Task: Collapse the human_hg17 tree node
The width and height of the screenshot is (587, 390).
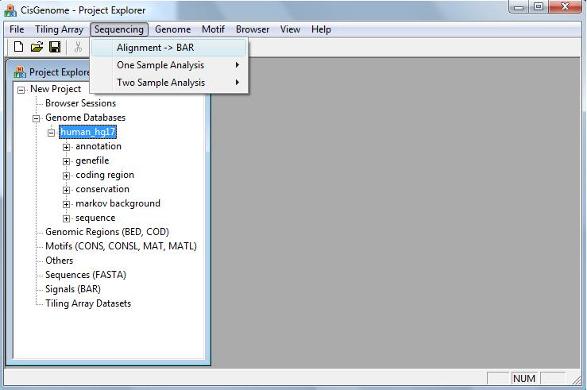Action: tap(51, 132)
